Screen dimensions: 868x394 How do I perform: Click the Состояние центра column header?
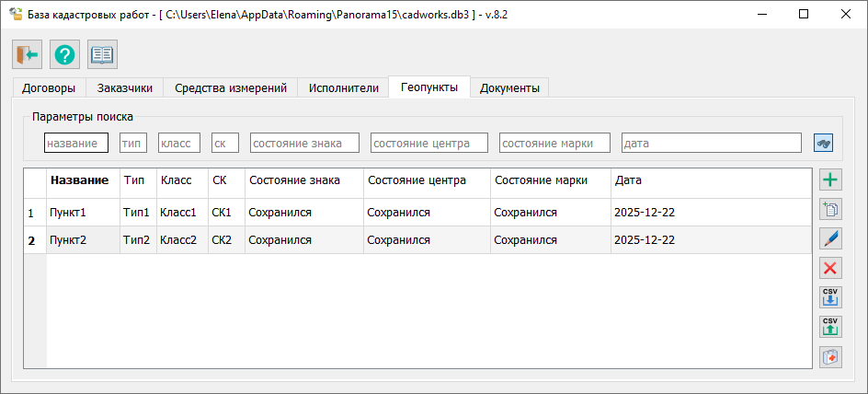coord(428,183)
